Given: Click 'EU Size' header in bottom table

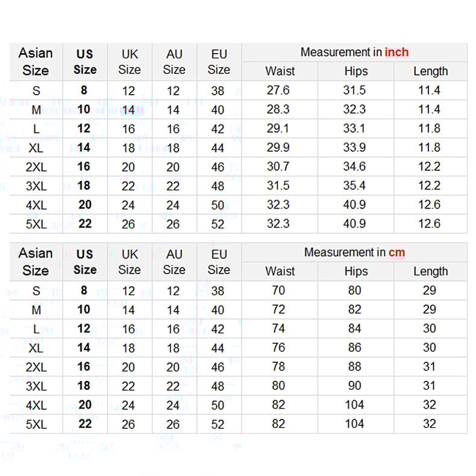Looking at the screenshot, I should pyautogui.click(x=219, y=262).
